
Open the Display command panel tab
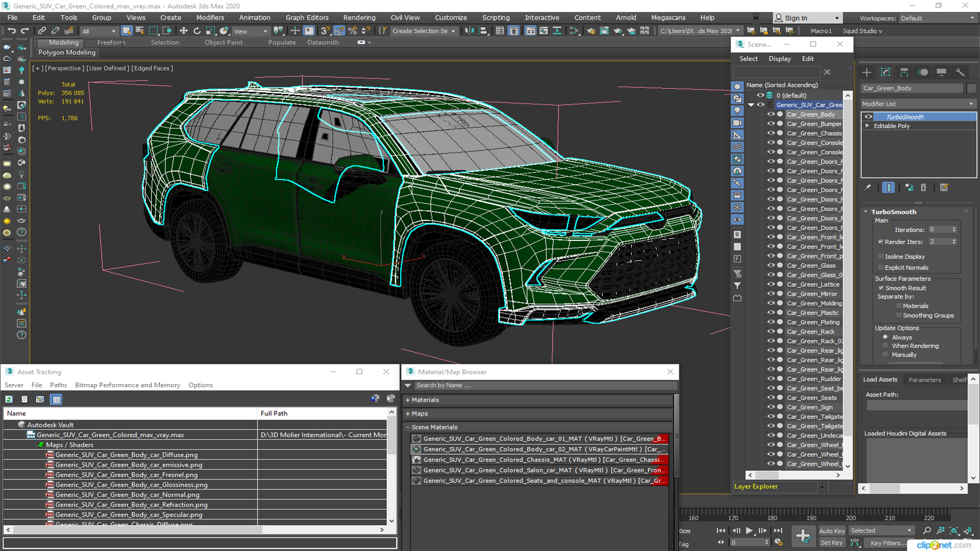coord(941,72)
